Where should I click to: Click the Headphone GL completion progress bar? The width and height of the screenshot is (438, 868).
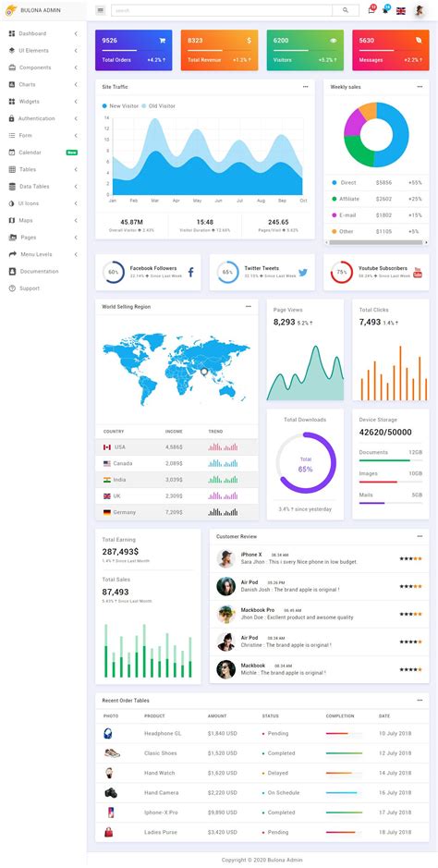tap(344, 733)
